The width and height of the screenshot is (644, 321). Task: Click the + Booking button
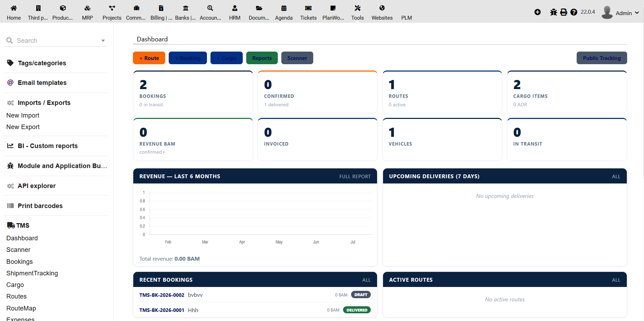pyautogui.click(x=188, y=58)
